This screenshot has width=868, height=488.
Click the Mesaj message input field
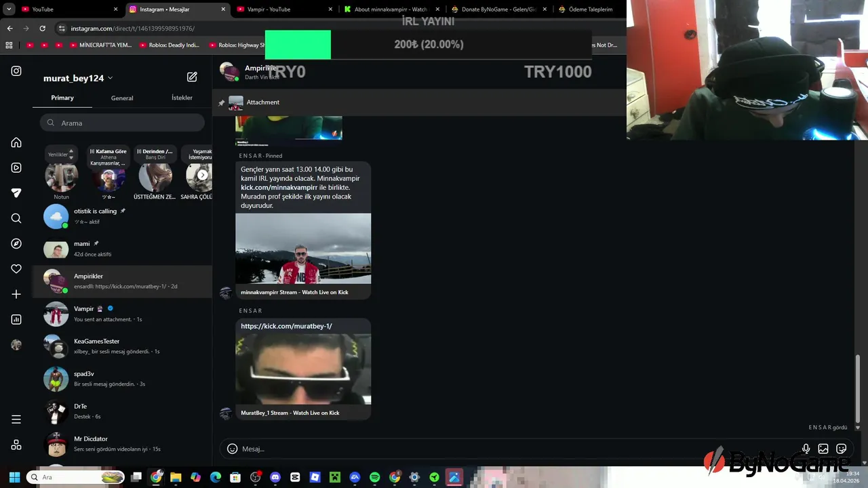pos(519,449)
